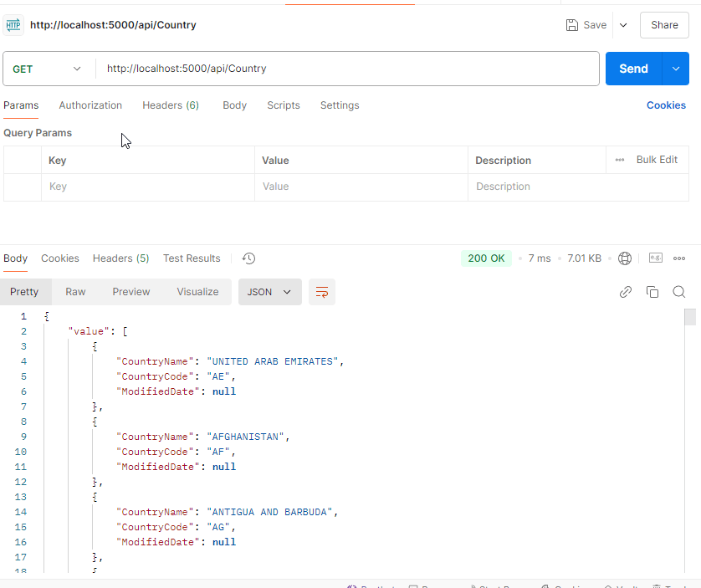Copy the response body with copy icon

click(652, 292)
